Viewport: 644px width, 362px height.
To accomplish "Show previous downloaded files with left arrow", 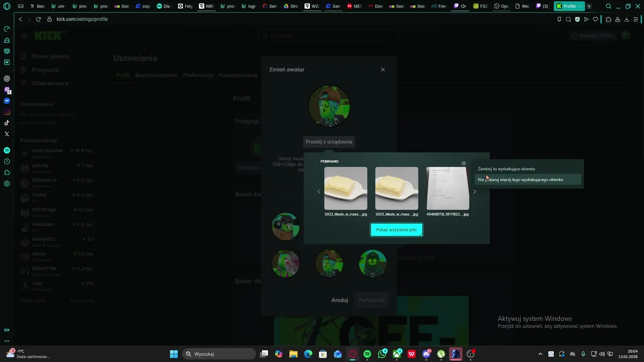I will [x=318, y=192].
